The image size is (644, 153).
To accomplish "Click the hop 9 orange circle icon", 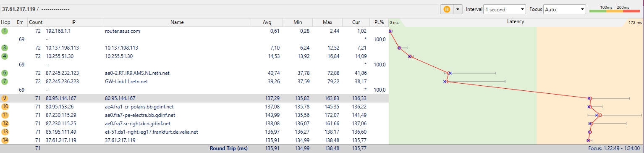I will (5, 98).
